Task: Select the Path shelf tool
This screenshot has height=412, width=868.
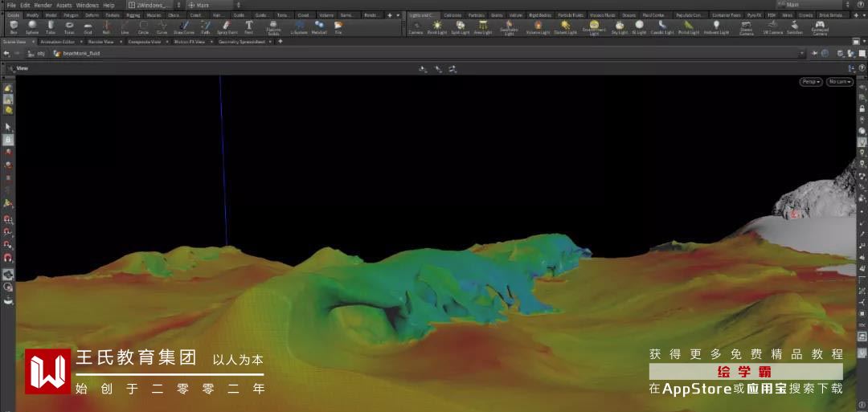Action: pos(206,27)
